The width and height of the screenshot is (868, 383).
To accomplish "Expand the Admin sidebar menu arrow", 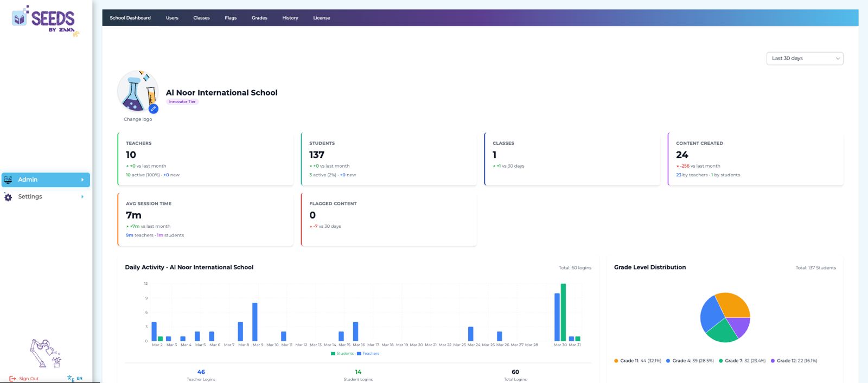I will [82, 180].
